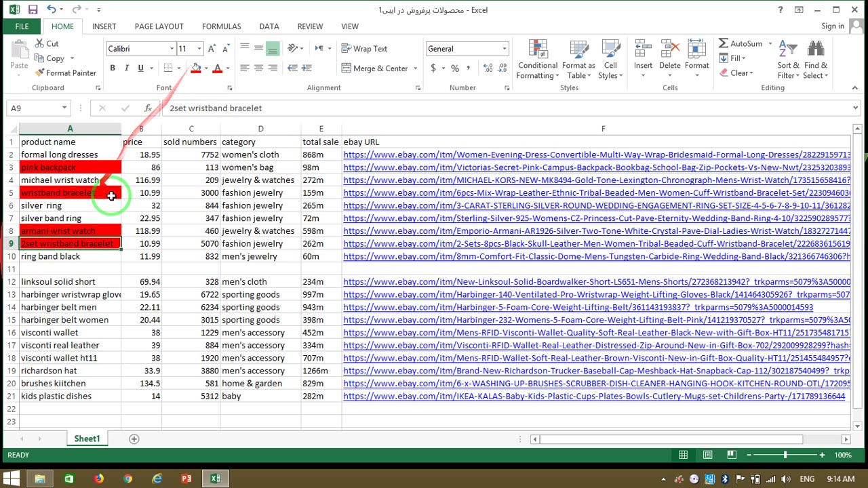Increase font size with the large A icon
868x488 pixels.
pyautogui.click(x=212, y=49)
